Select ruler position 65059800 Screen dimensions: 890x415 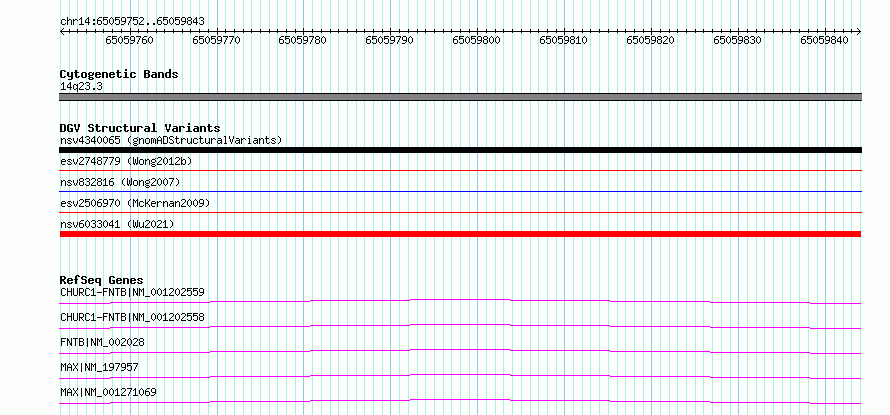pyautogui.click(x=476, y=40)
